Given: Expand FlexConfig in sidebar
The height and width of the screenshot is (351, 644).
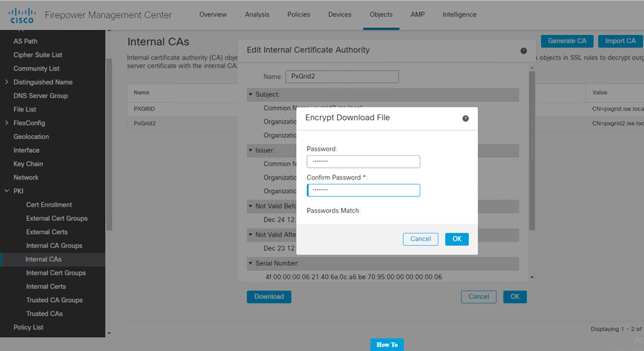Looking at the screenshot, I should pos(7,123).
